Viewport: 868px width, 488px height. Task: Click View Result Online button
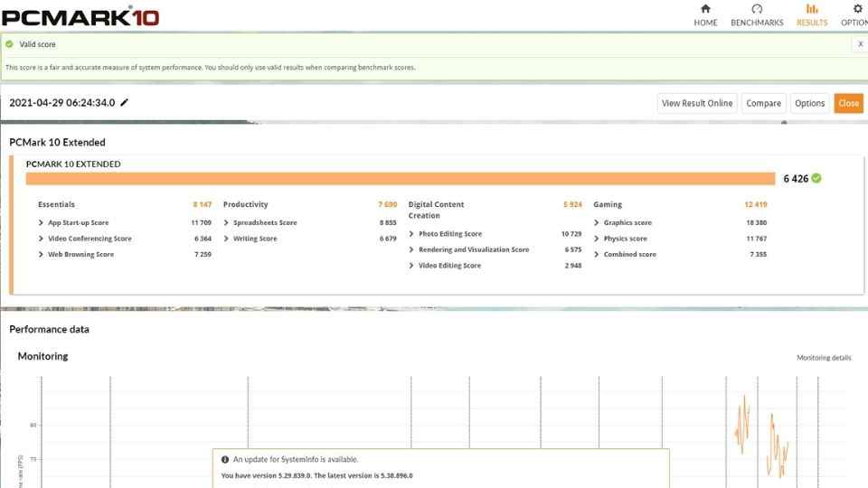click(x=697, y=103)
